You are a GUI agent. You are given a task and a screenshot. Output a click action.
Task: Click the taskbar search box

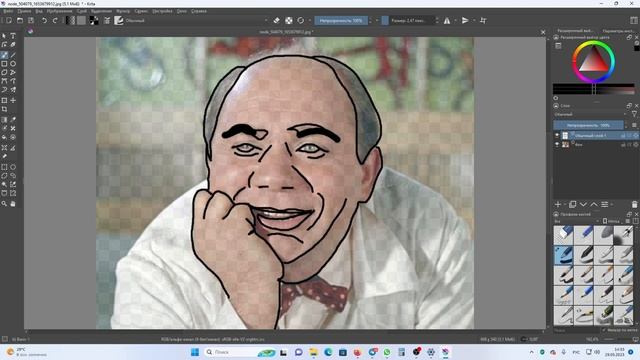[x=241, y=352]
